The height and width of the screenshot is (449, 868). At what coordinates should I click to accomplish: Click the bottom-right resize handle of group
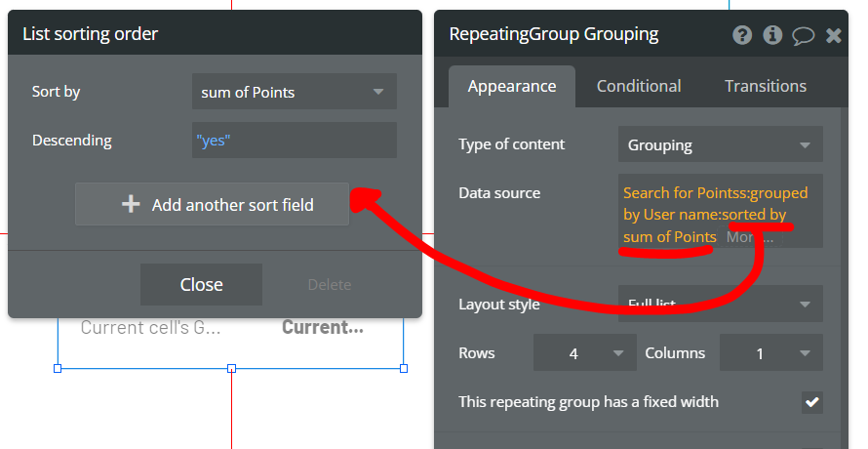[404, 368]
